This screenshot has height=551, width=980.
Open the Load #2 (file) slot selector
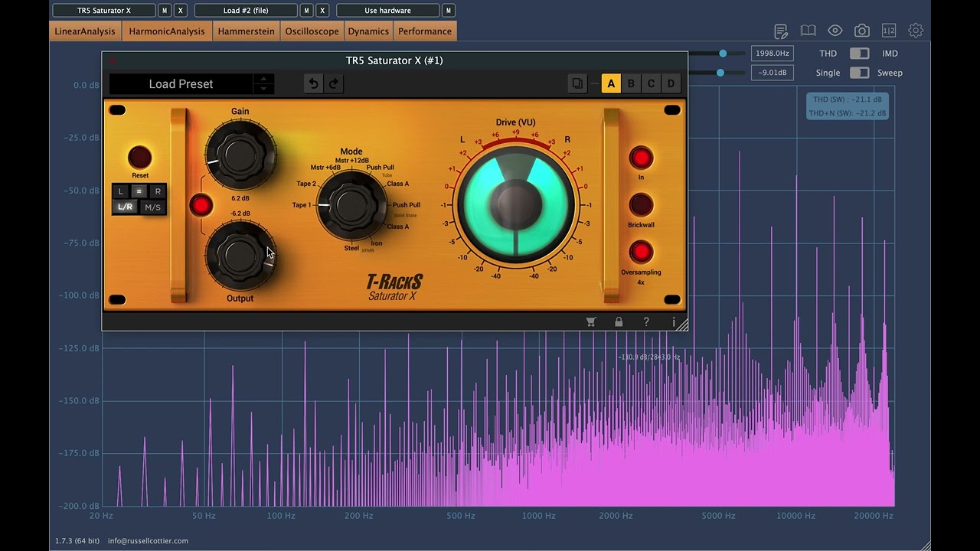pos(246,11)
